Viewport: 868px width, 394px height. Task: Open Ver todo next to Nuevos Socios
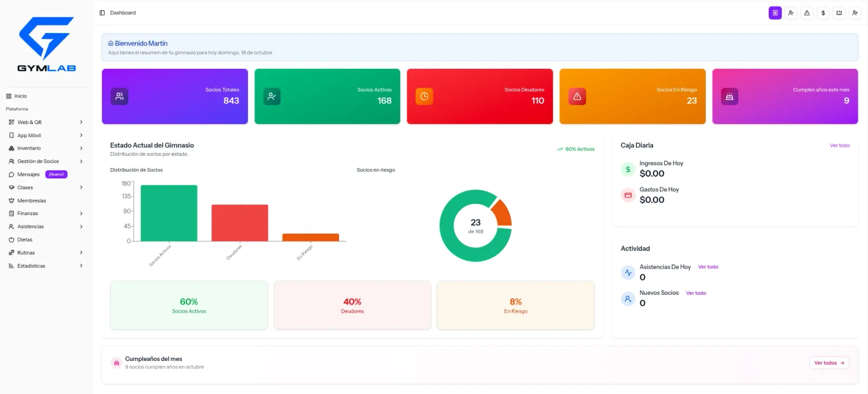[x=696, y=293]
